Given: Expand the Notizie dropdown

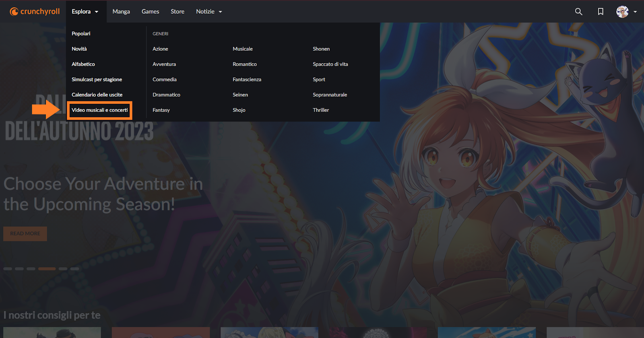Looking at the screenshot, I should (x=209, y=11).
